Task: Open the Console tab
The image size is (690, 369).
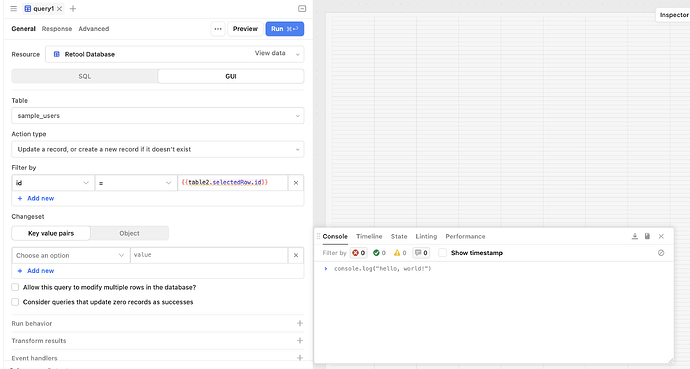Action: pyautogui.click(x=335, y=236)
